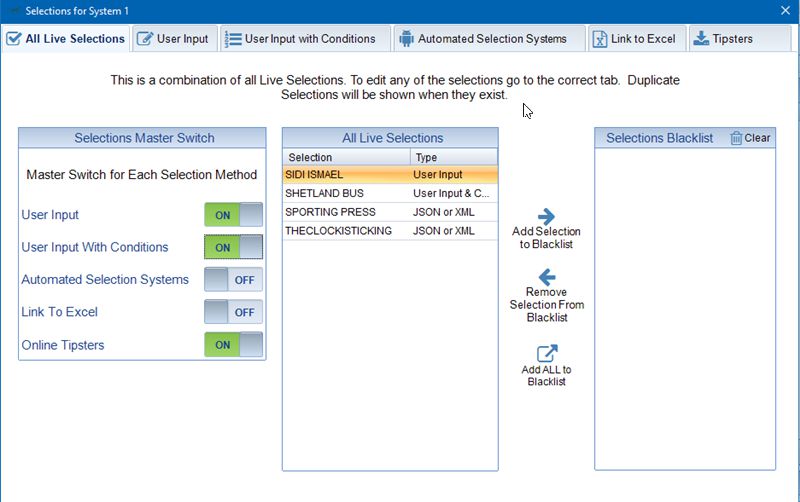Screen dimensions: 800x502
Task: Switch to User Input with Conditions tab
Action: 300,39
